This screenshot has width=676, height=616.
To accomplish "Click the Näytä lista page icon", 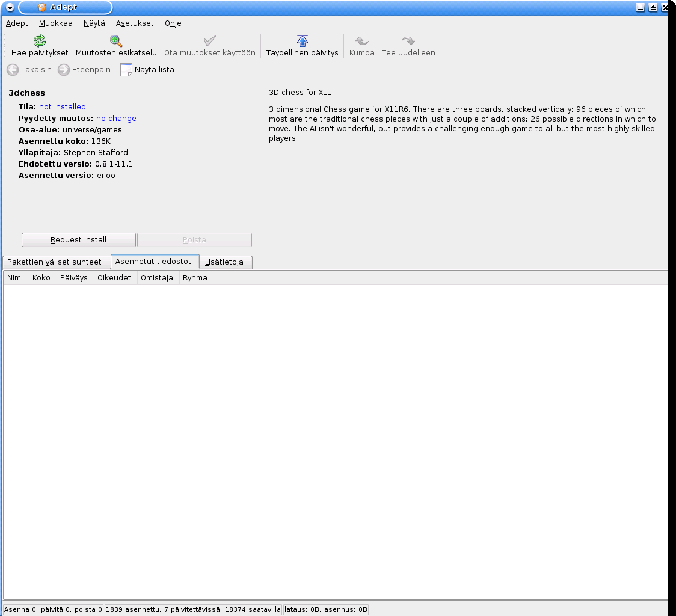I will coord(126,70).
